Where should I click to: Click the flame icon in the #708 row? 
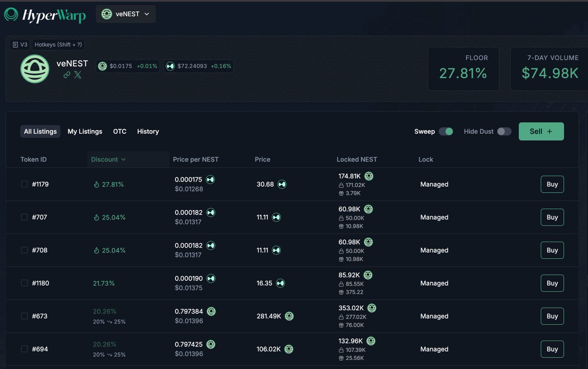tap(96, 250)
